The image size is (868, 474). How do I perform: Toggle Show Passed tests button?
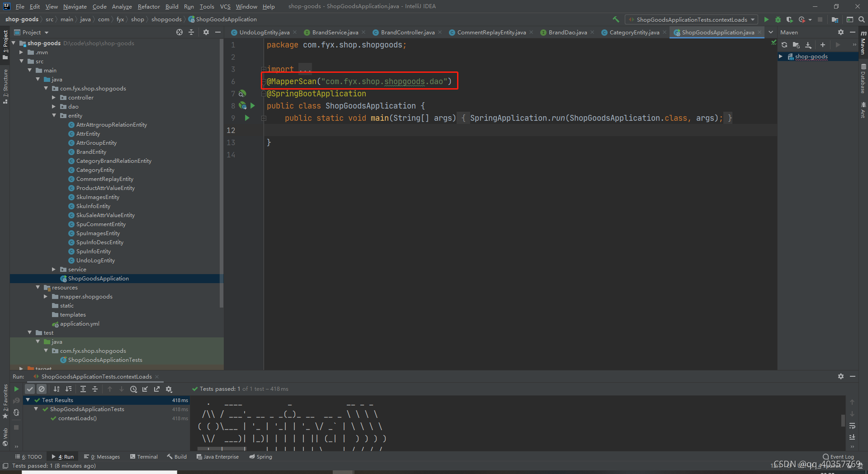coord(30,389)
